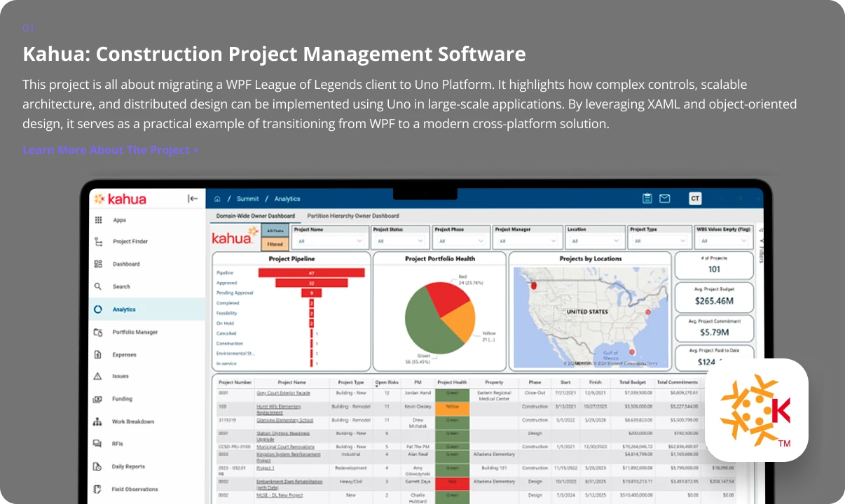Image resolution: width=845 pixels, height=504 pixels.
Task: Sort by the Total Budget column header
Action: [634, 382]
